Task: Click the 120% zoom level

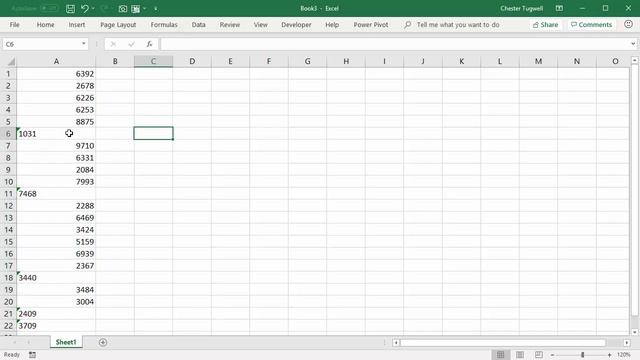Action: click(624, 355)
